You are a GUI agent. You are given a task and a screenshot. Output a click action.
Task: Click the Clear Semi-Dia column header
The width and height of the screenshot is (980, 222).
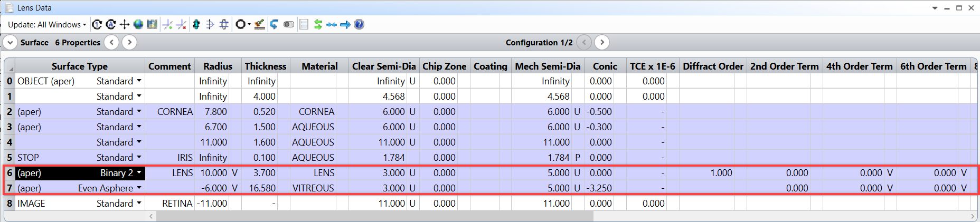coord(384,66)
